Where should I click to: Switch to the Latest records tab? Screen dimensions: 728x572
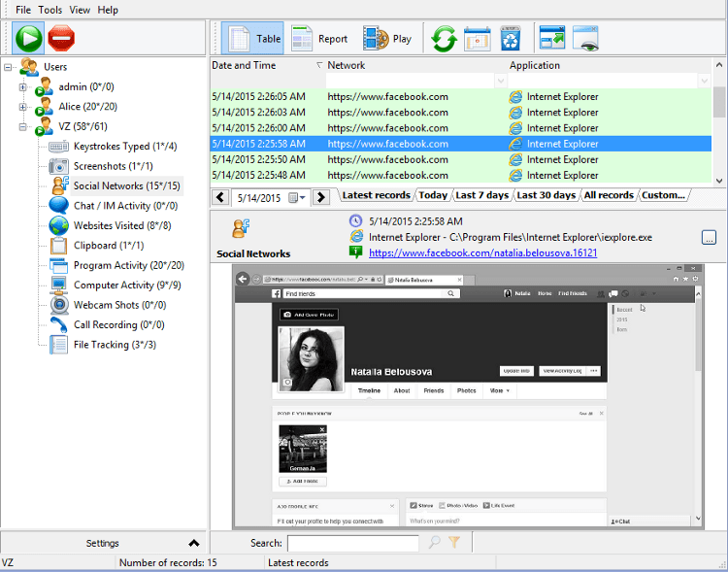[376, 195]
